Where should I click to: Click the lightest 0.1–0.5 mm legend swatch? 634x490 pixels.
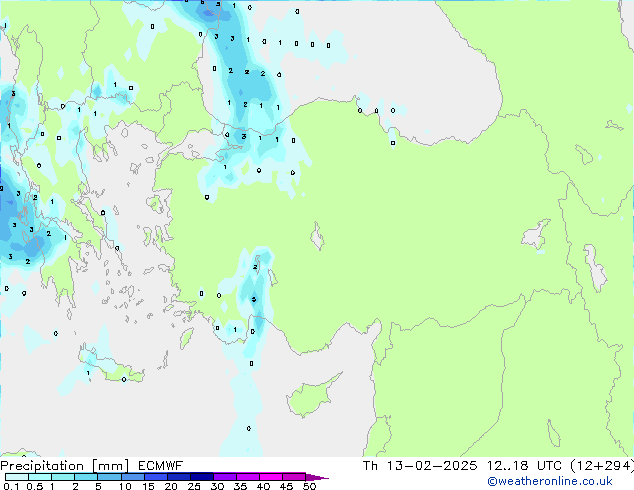click(x=17, y=477)
